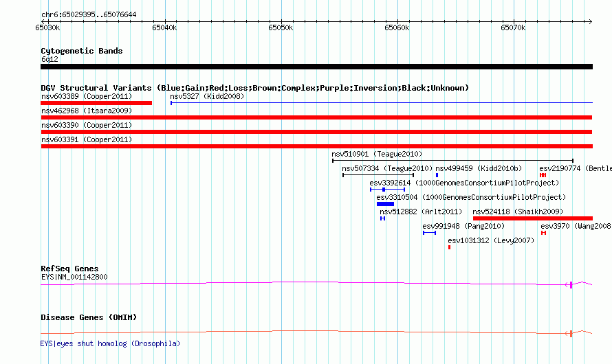
Task: Select the nsv512882 (Arlt2011) blue marker
Action: (x=382, y=218)
